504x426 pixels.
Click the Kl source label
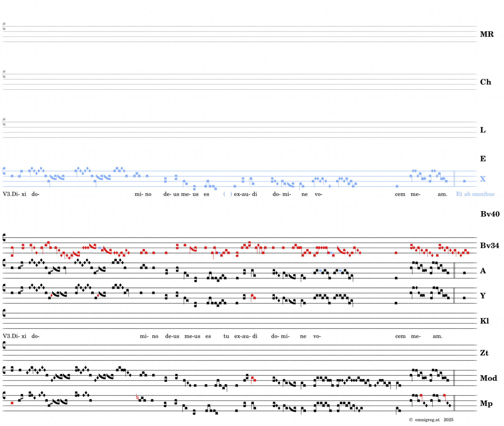pos(484,321)
